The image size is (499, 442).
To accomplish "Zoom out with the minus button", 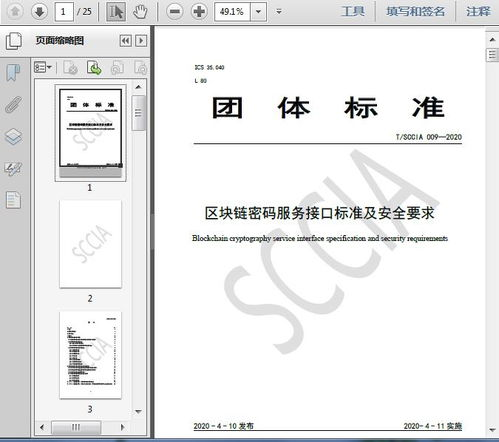I will point(175,12).
